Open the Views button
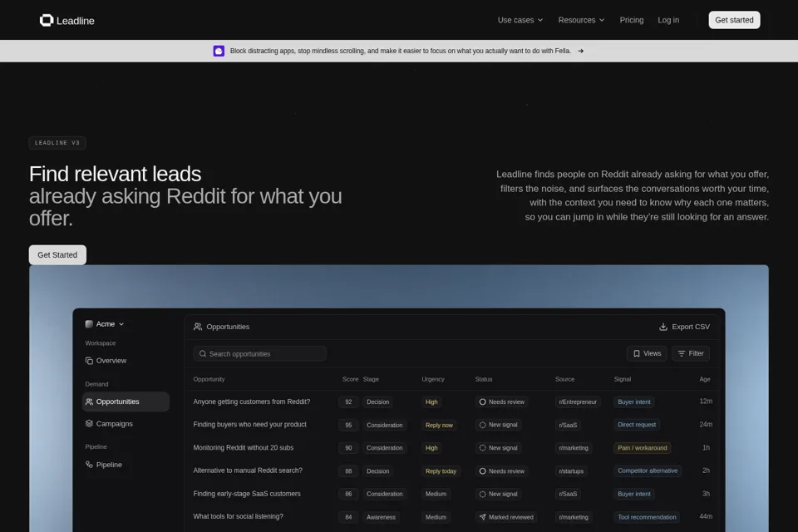This screenshot has width=798, height=532. tap(647, 353)
